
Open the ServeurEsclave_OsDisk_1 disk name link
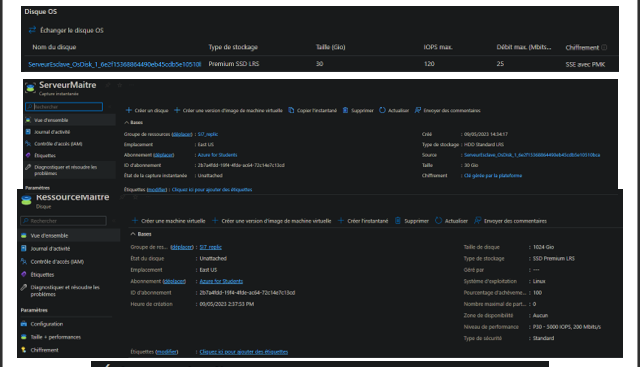(114, 64)
